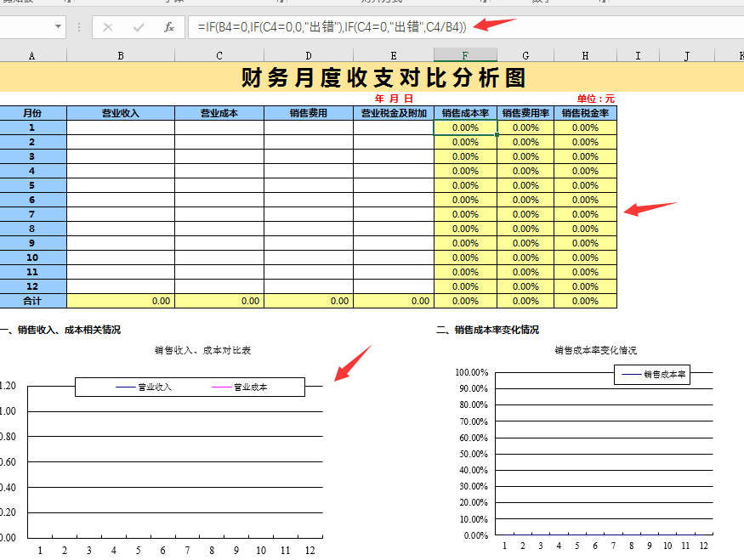Click the fill handle of selected cell

pyautogui.click(x=497, y=134)
